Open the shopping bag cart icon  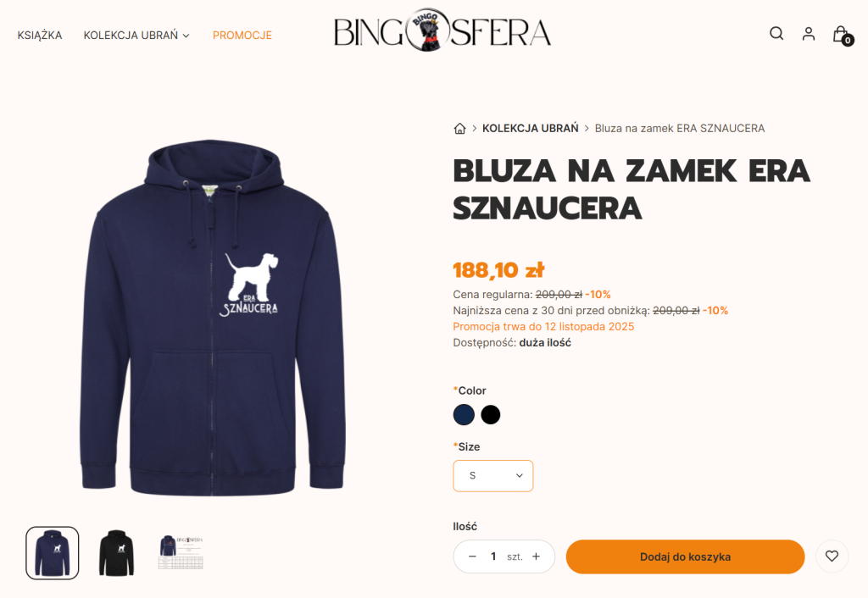click(842, 35)
